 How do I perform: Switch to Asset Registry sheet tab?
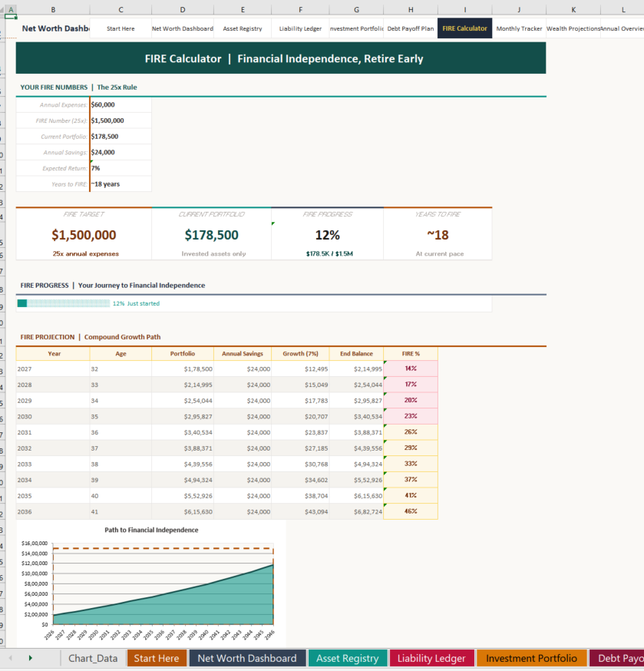tap(348, 658)
